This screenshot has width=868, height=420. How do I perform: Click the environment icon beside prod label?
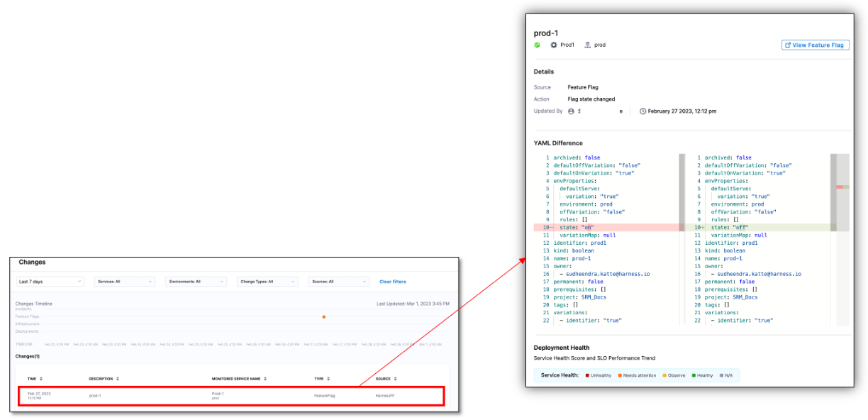[x=588, y=45]
